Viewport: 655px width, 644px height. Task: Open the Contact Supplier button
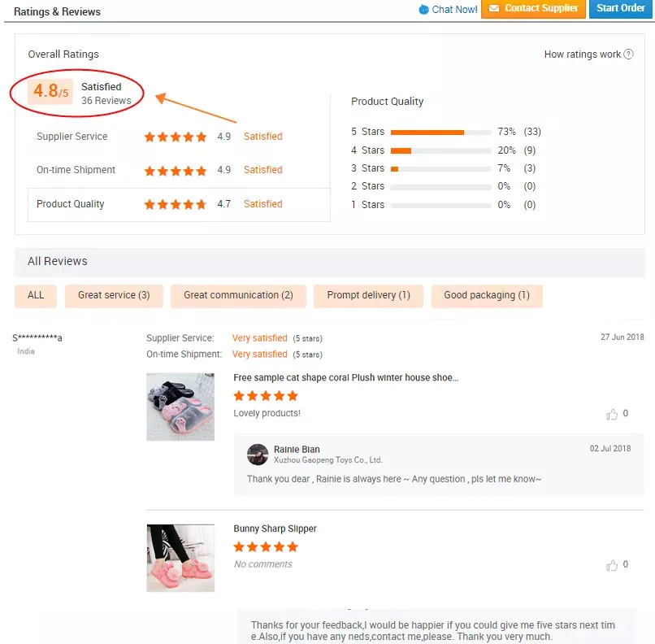533,8
